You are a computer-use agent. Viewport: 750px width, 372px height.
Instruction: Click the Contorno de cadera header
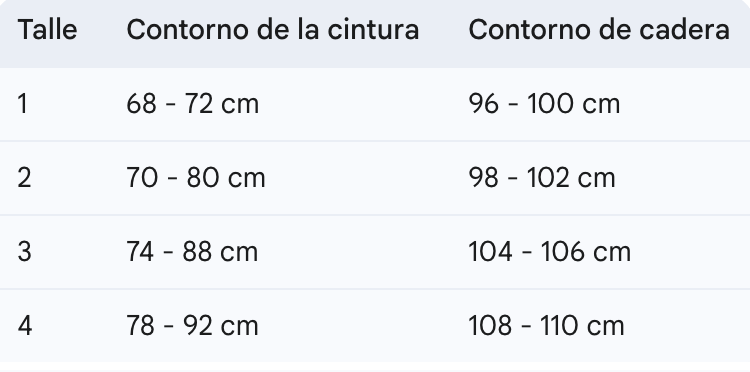point(599,30)
